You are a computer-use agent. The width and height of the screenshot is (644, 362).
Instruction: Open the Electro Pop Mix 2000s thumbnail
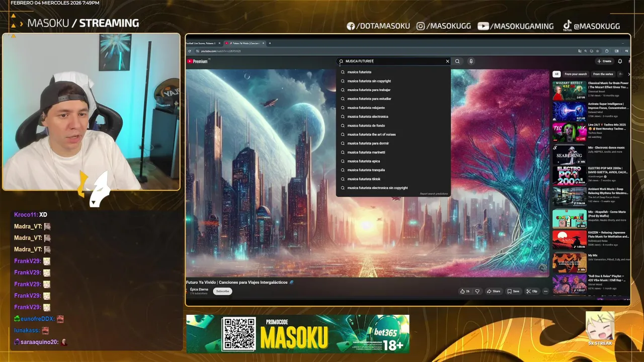coord(570,175)
